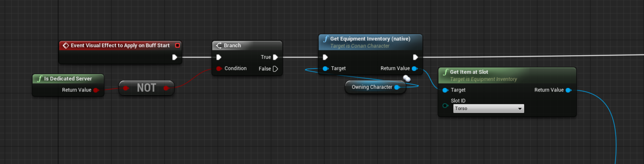Click the Branch node's True execution pin
Viewport: 644px width, 164px height.
pyautogui.click(x=275, y=57)
